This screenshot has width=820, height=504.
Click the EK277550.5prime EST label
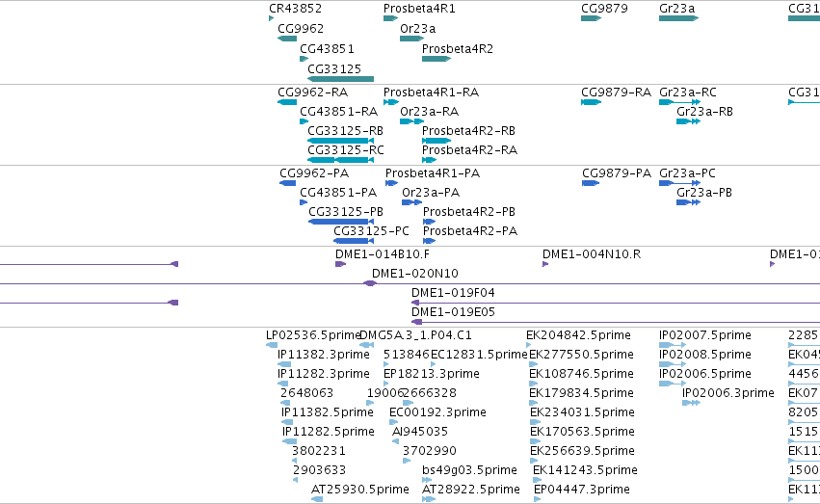[x=581, y=355]
